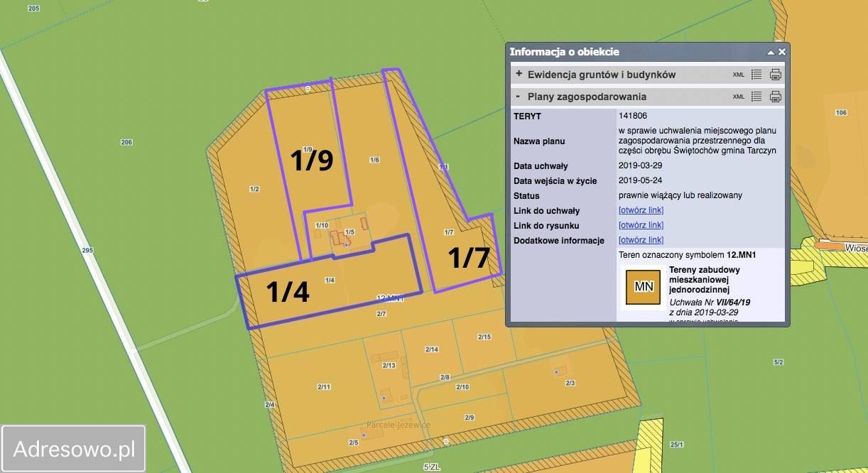Click the 12.MN1 zone label on map
The height and width of the screenshot is (473, 868).
pyautogui.click(x=390, y=299)
